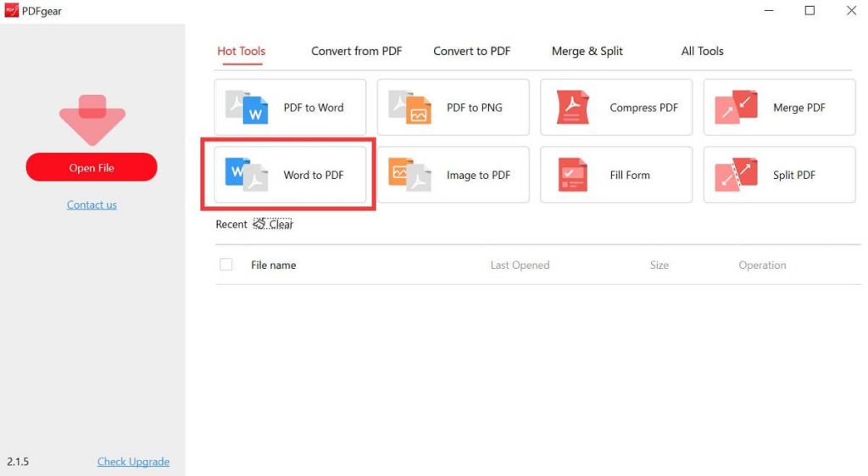Click the red download arrow graphic
Screen dimensions: 868x476
coord(92,120)
